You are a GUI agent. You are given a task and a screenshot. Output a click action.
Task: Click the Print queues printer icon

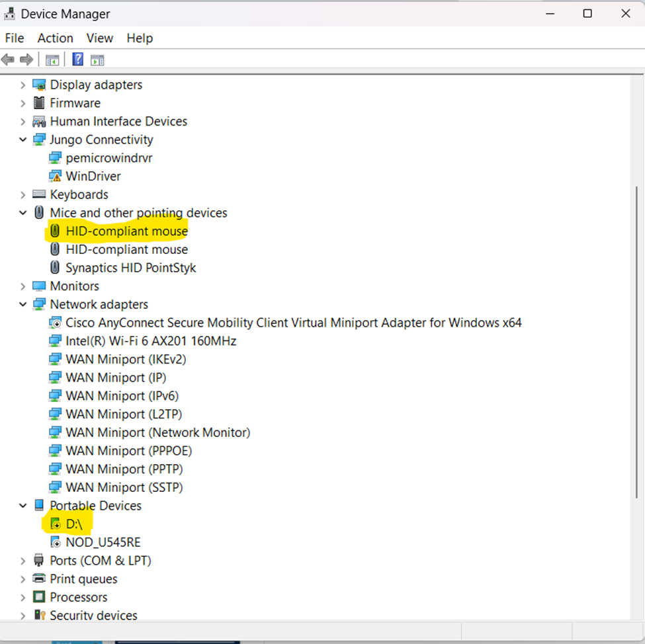(x=39, y=579)
